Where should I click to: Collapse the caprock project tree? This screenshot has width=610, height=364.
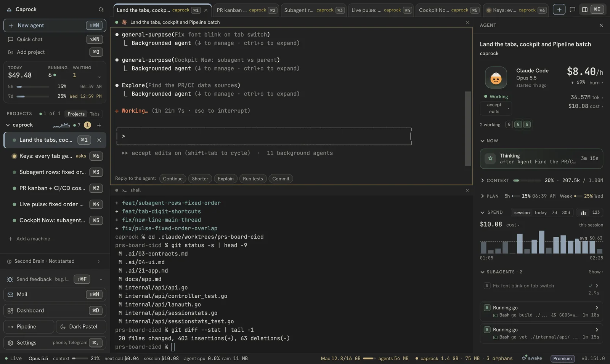8,125
